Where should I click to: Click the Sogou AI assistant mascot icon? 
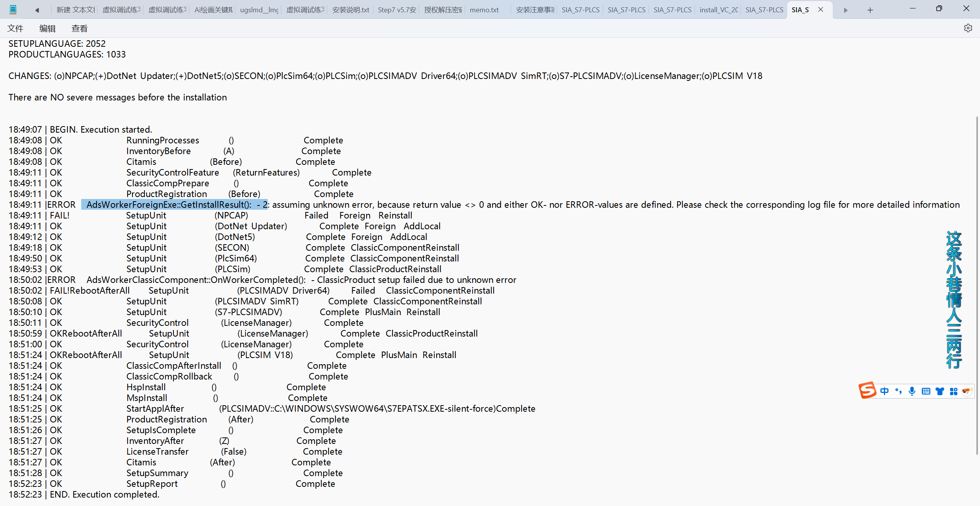click(x=966, y=391)
